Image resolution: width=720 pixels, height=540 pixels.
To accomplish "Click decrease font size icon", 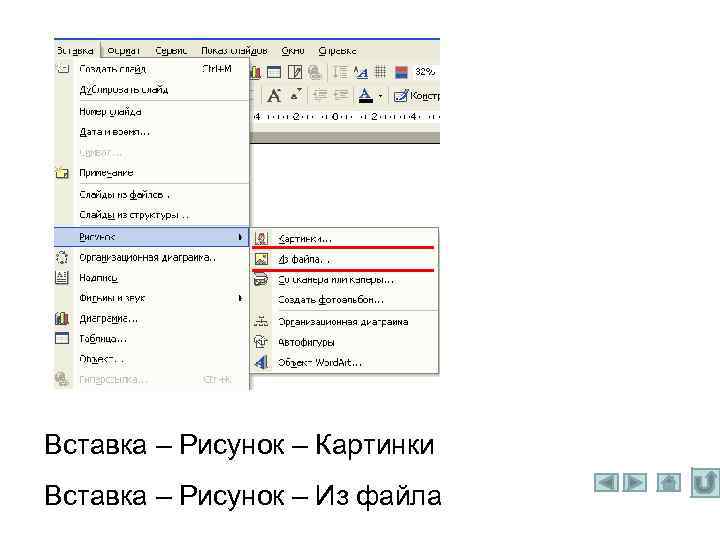I will pos(296,95).
